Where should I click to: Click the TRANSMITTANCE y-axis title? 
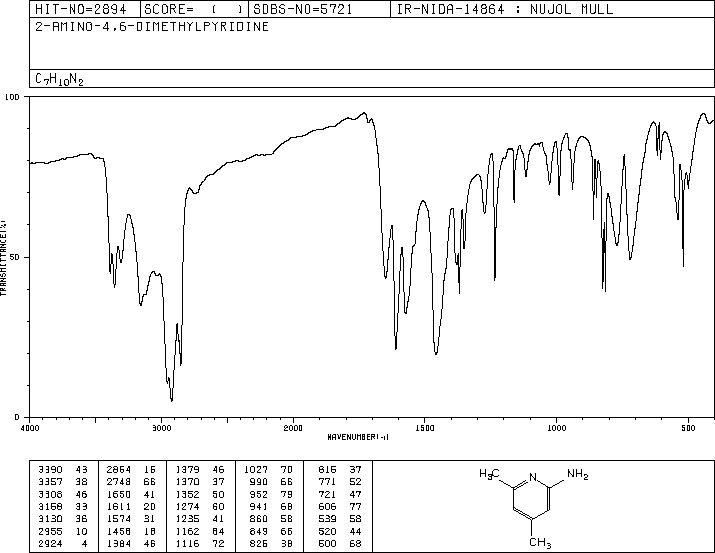[x=3, y=257]
